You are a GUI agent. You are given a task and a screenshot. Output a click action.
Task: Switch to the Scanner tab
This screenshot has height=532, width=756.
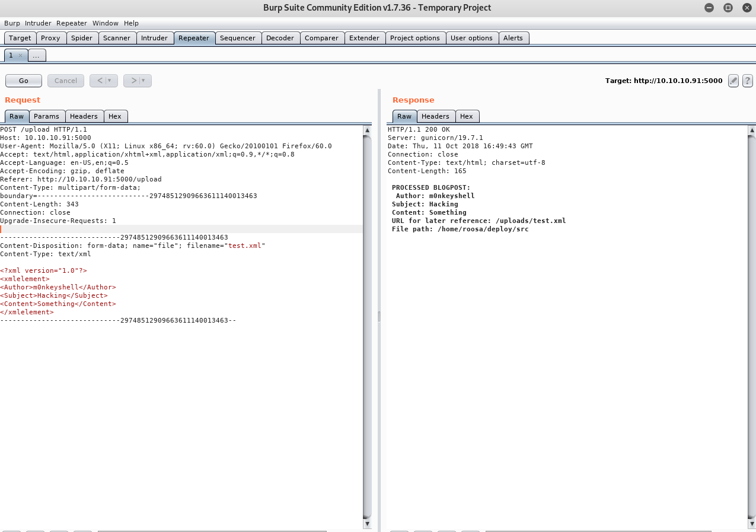tap(117, 38)
